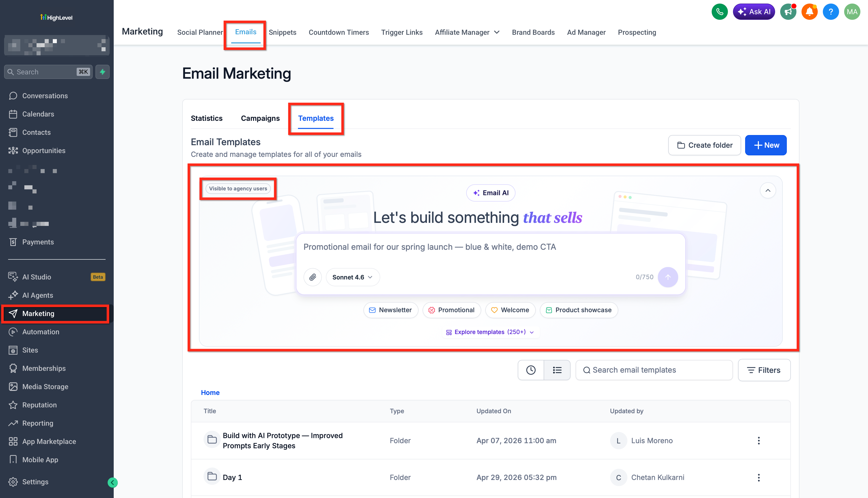This screenshot has width=868, height=498.
Task: Click the Ask AI button
Action: pos(754,12)
